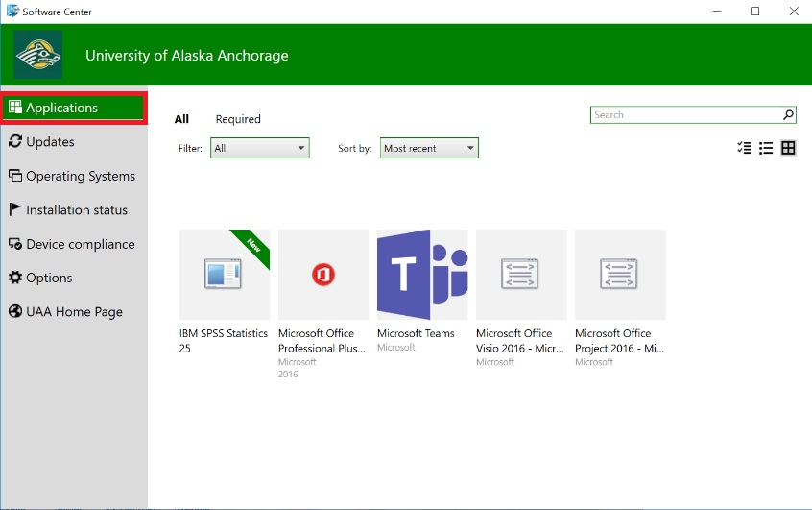Screen dimensions: 812x510
Task: Open Operating Systems in the sidebar
Action: coord(80,177)
